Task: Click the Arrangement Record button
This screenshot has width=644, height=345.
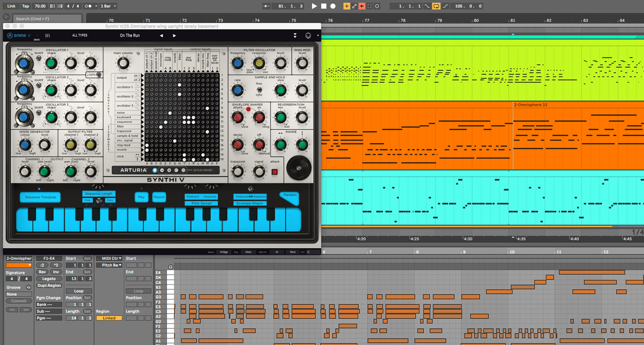Action: (x=333, y=6)
